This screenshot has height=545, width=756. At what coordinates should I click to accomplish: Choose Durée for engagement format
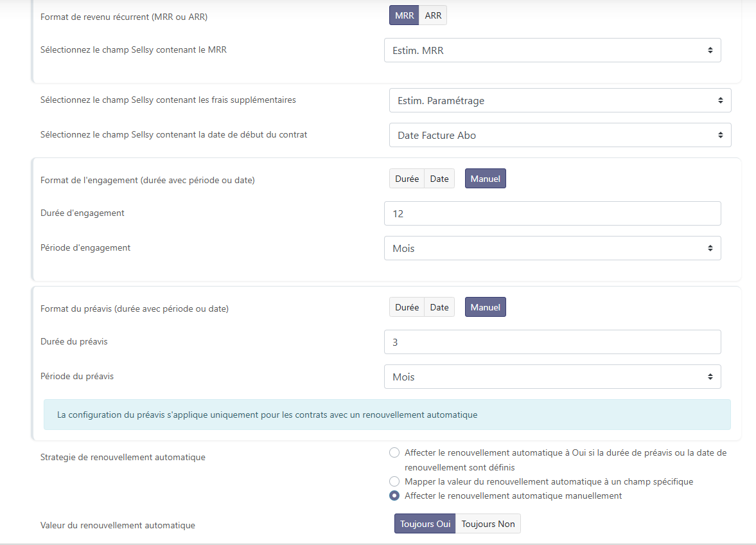click(x=407, y=179)
